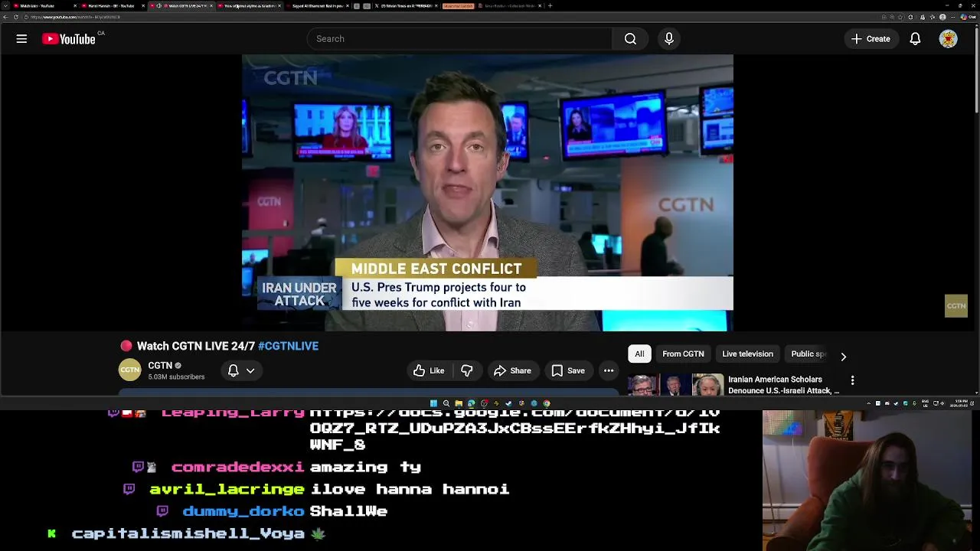980x551 pixels.
Task: Focus the YouTube search field
Action: (459, 39)
